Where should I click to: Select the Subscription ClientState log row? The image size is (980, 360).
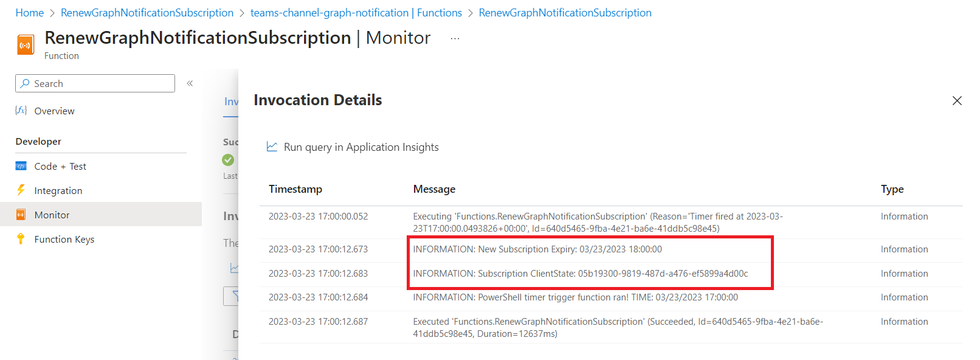click(580, 274)
